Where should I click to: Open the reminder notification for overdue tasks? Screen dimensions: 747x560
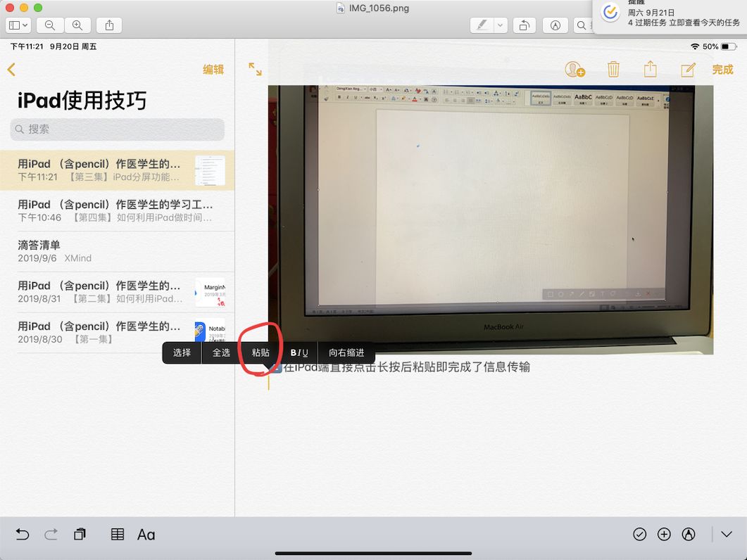tap(670, 15)
